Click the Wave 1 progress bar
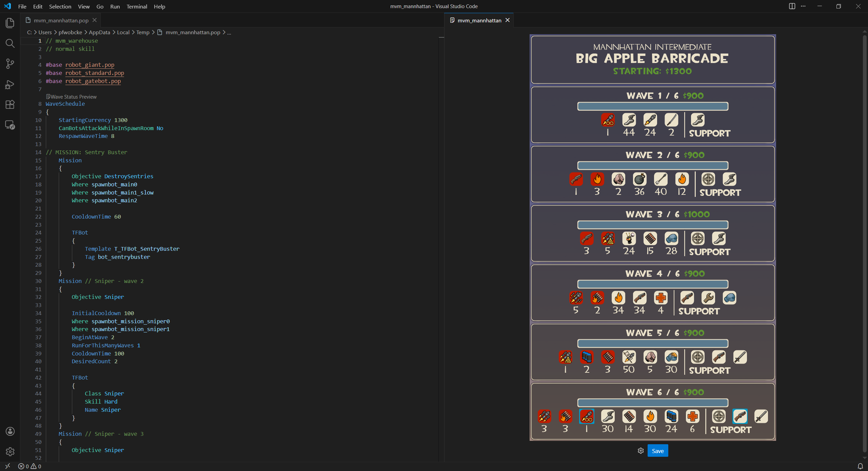868x471 pixels. pos(653,106)
